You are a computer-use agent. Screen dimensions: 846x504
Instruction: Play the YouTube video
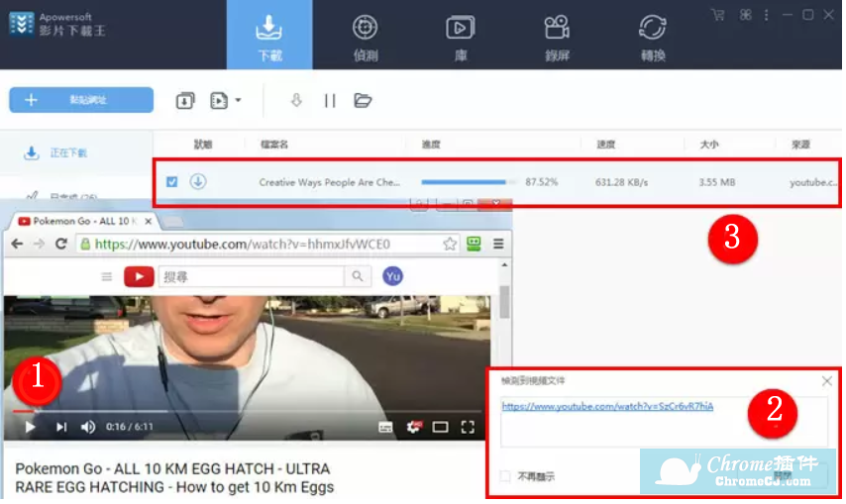30,427
